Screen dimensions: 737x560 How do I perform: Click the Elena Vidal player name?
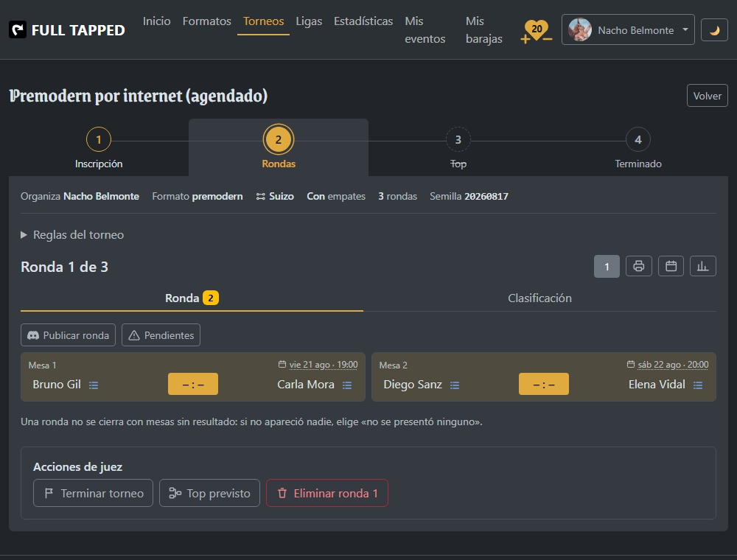[x=657, y=385]
